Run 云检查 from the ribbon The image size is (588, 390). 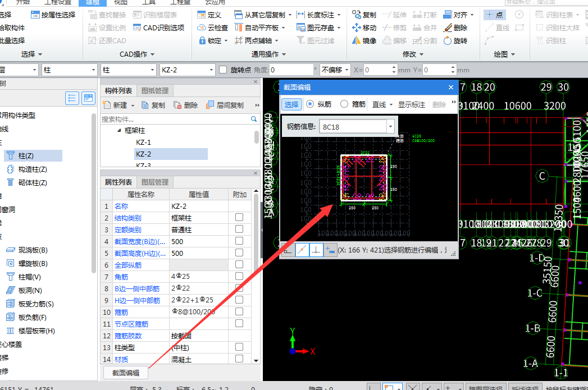213,27
